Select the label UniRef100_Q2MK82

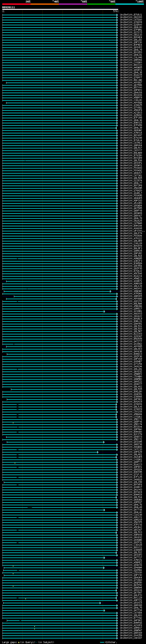tap(131, 115)
